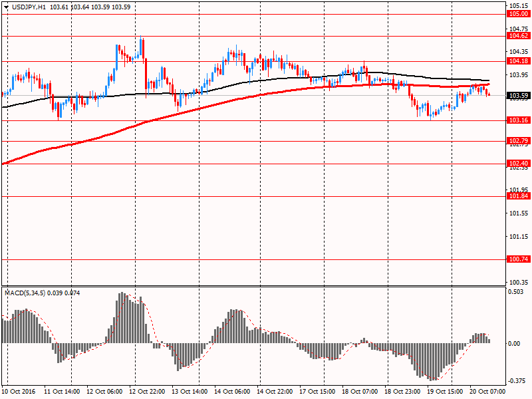Click the 12 Oct 22:00 time axis label

tap(147, 392)
